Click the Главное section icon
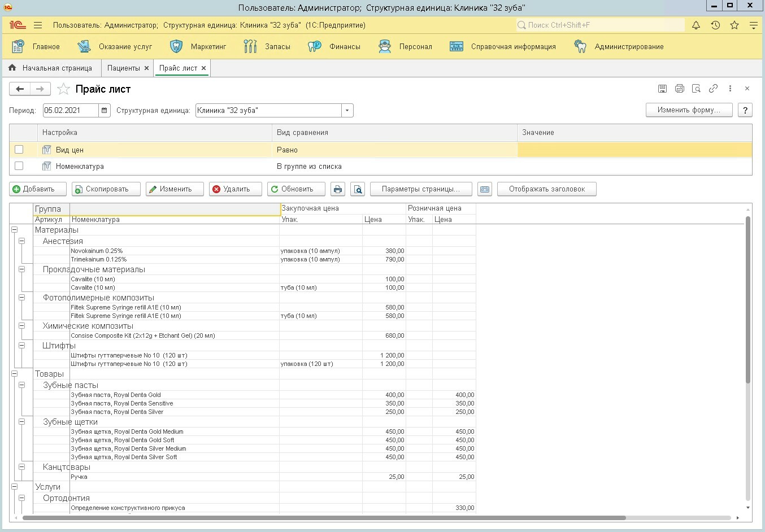The width and height of the screenshot is (765, 532). tap(18, 46)
